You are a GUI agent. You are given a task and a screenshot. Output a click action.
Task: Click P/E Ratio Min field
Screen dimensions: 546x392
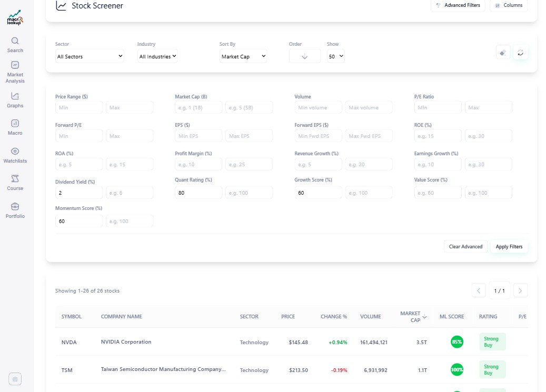(x=438, y=107)
